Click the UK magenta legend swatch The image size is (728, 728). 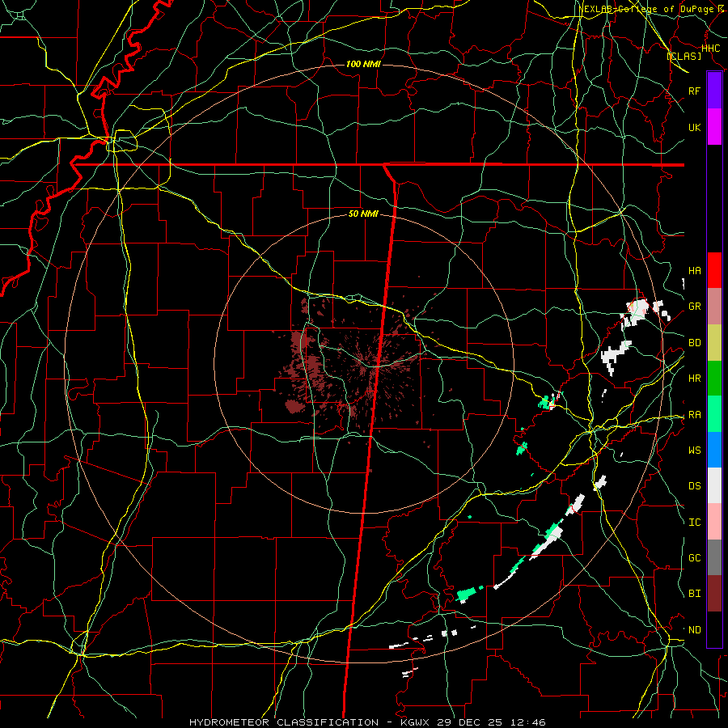[x=714, y=127]
